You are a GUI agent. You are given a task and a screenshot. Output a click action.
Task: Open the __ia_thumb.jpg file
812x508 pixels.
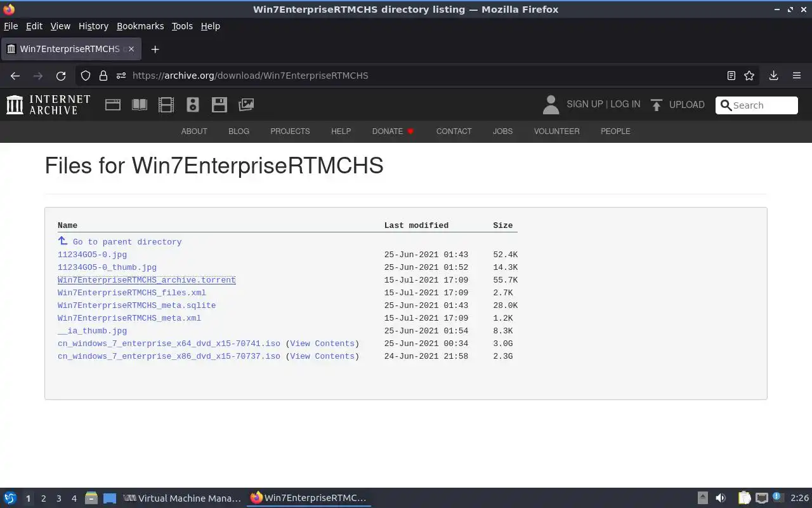tap(92, 331)
